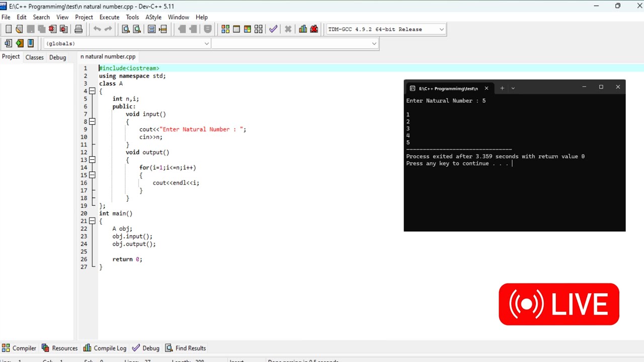644x362 pixels.
Task: Click the Go to Function icon
Action: (151, 29)
